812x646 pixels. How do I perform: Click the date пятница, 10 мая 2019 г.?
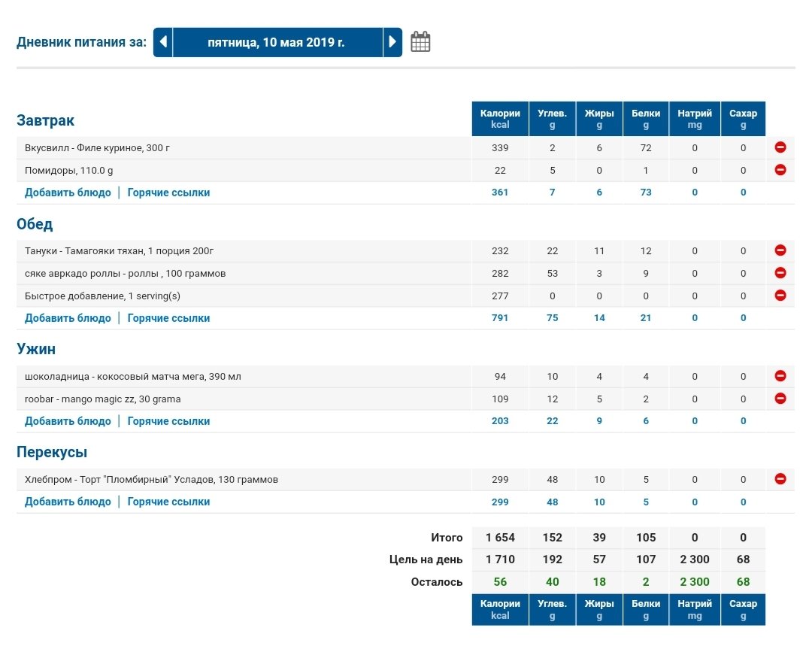[x=277, y=42]
